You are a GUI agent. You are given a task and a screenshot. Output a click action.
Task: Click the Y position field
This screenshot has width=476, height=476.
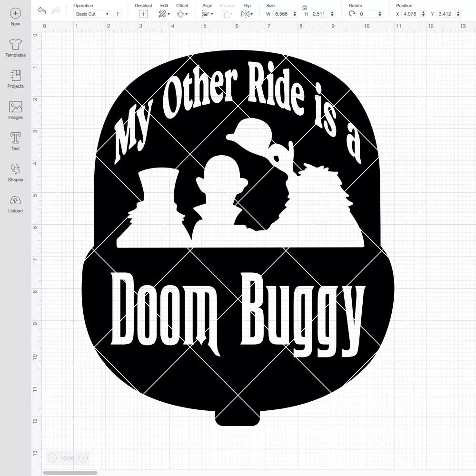[x=446, y=14]
